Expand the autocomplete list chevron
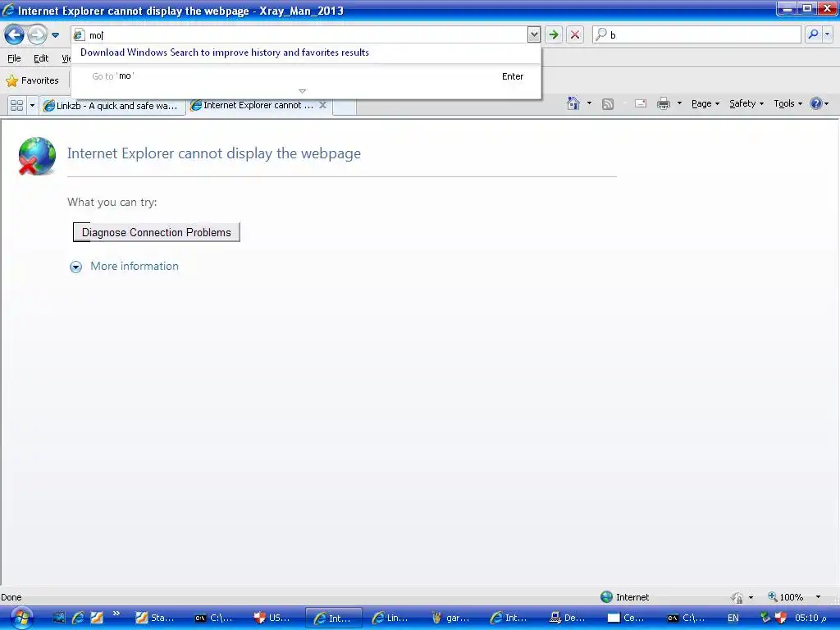This screenshot has height=630, width=840. click(302, 91)
